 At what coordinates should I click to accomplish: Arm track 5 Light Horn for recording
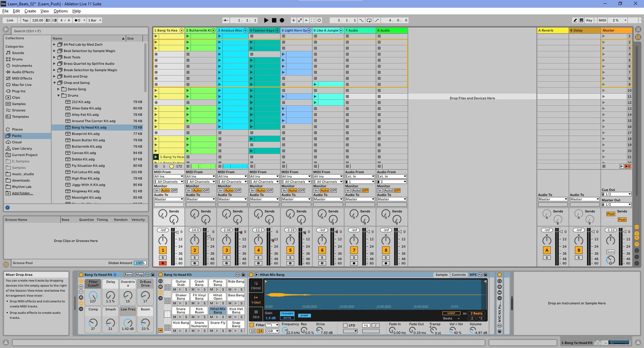[290, 263]
